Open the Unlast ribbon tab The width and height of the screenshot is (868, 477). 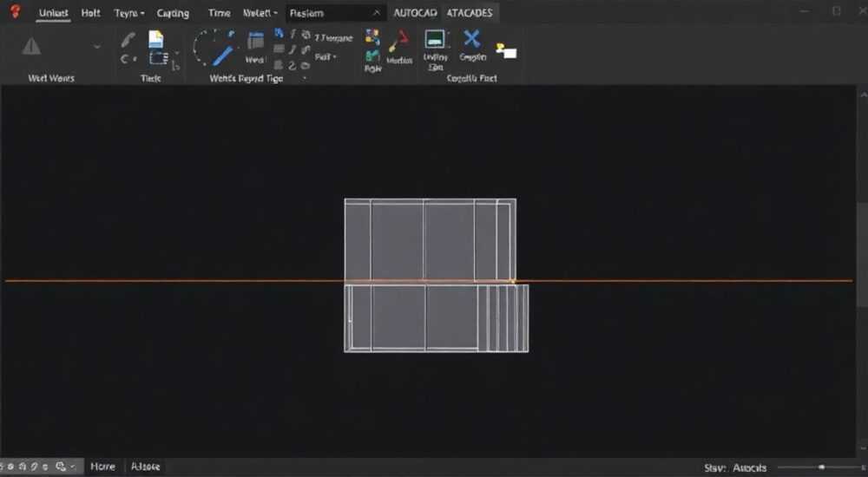[53, 13]
